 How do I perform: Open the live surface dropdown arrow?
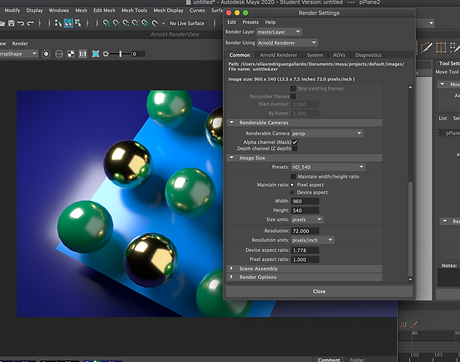tap(163, 23)
